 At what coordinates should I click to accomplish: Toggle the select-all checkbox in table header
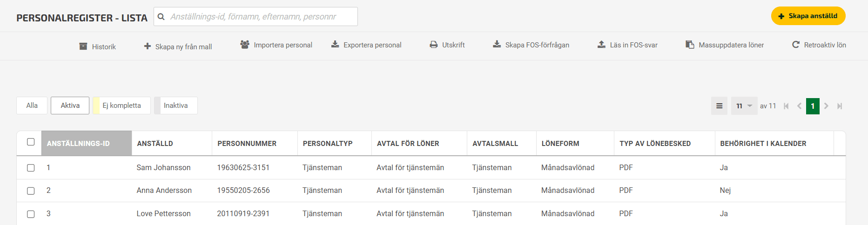31,142
